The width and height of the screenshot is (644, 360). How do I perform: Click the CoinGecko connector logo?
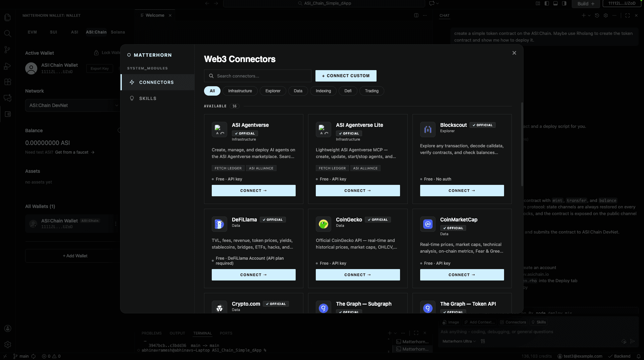click(324, 224)
